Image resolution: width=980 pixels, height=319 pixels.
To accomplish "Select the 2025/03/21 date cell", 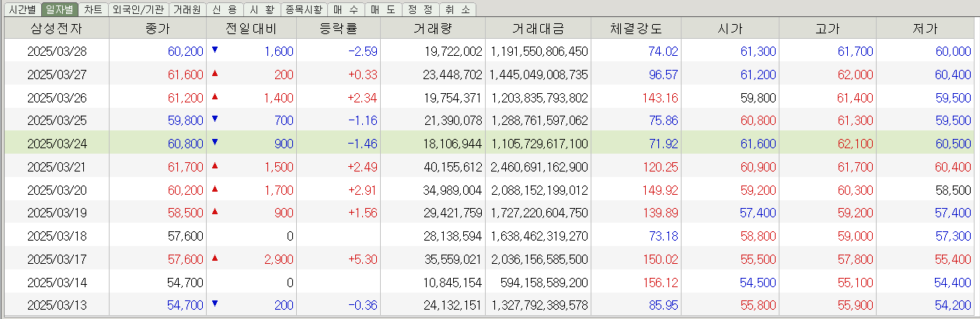I will coord(56,167).
